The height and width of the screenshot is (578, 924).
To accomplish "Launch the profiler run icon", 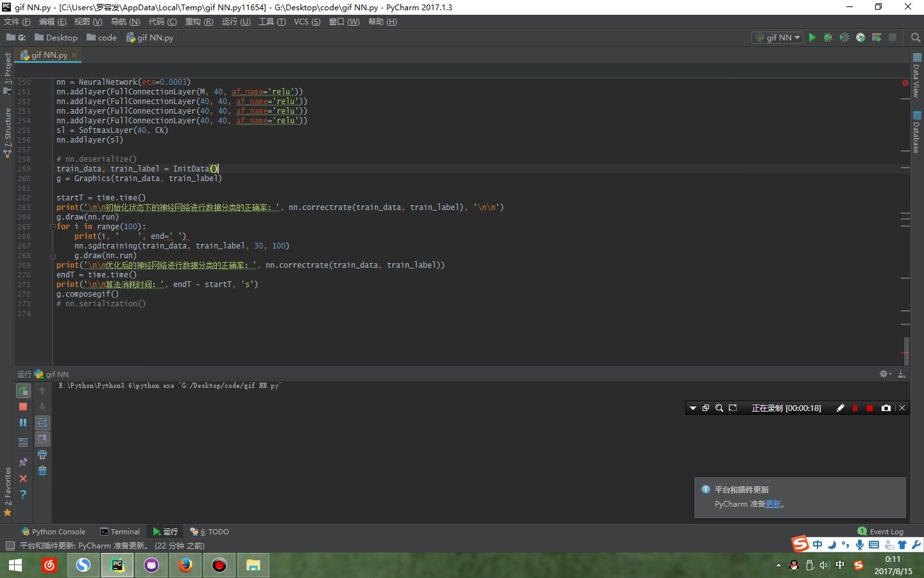I will 860,37.
